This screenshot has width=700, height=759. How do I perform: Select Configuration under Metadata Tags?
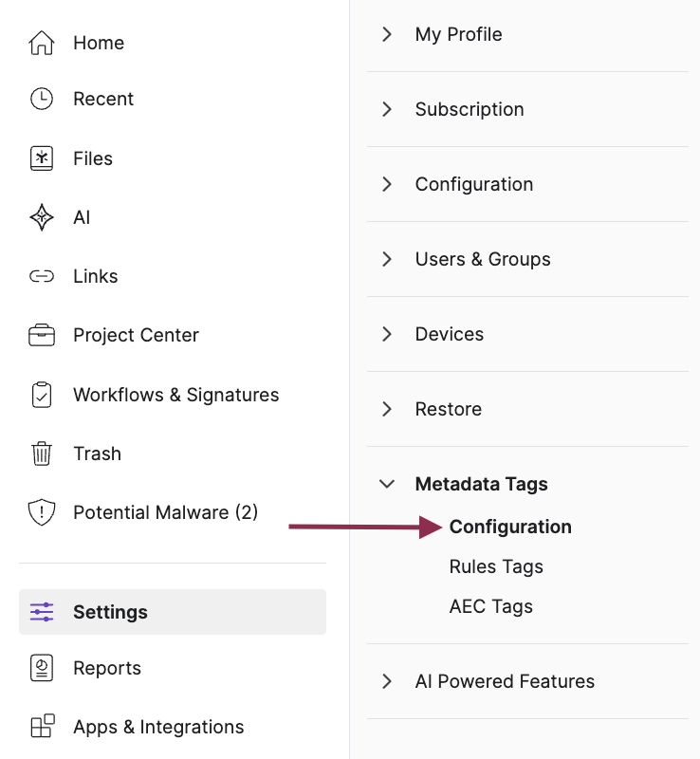tap(510, 527)
